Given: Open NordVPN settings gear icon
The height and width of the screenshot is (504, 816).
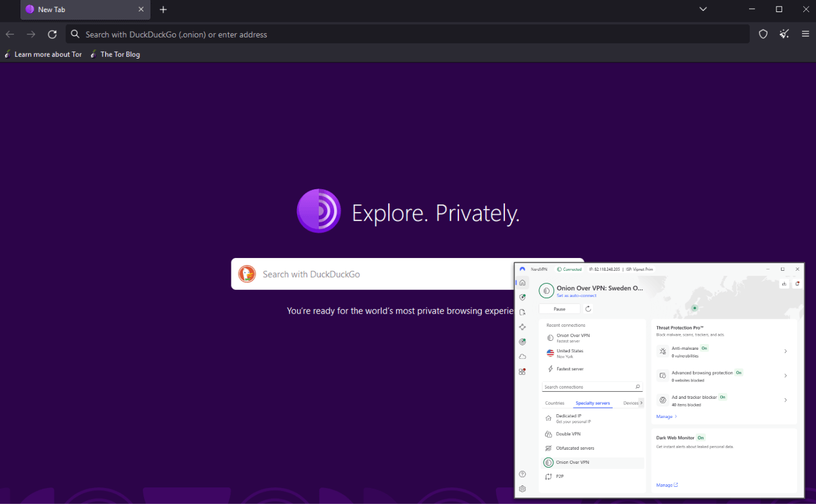Looking at the screenshot, I should [522, 489].
